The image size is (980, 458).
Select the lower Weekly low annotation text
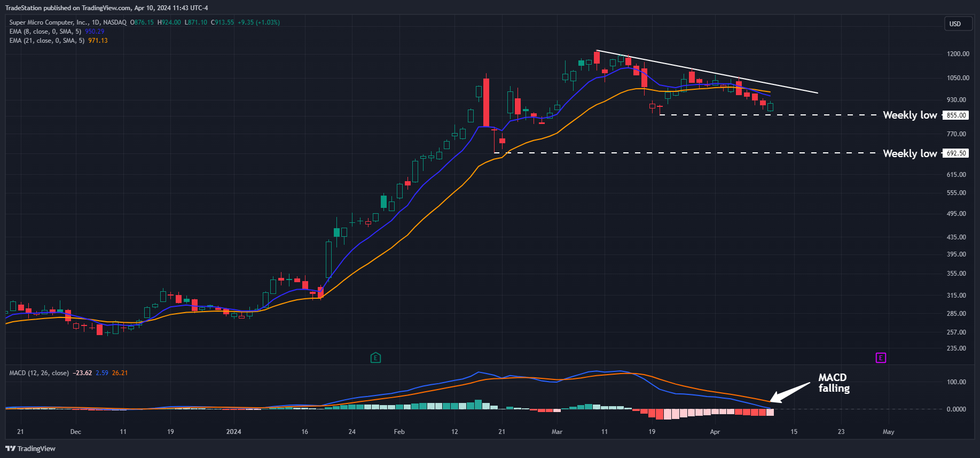click(910, 154)
